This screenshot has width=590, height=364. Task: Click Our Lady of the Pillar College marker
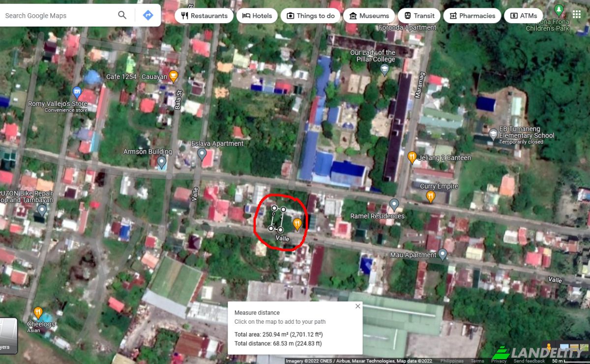click(x=384, y=70)
